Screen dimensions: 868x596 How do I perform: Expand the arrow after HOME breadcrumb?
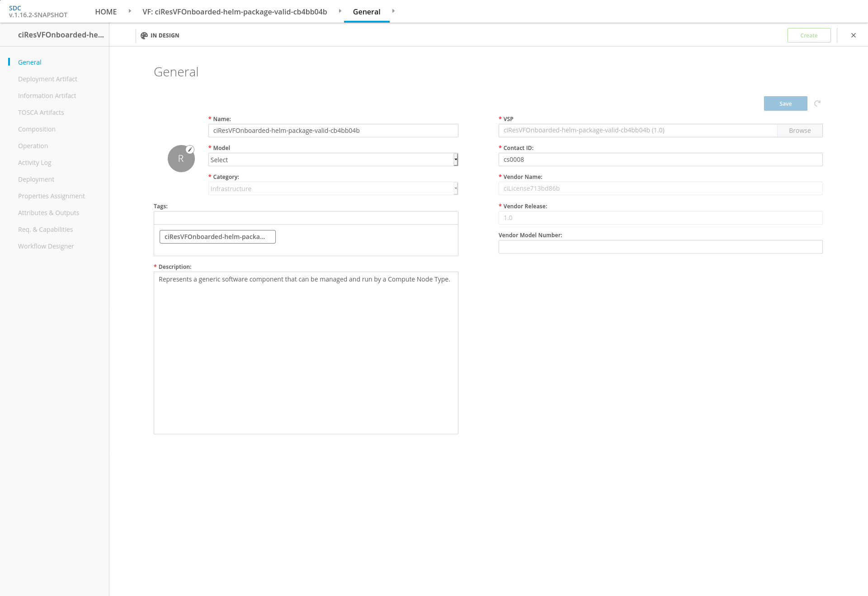[x=130, y=11]
